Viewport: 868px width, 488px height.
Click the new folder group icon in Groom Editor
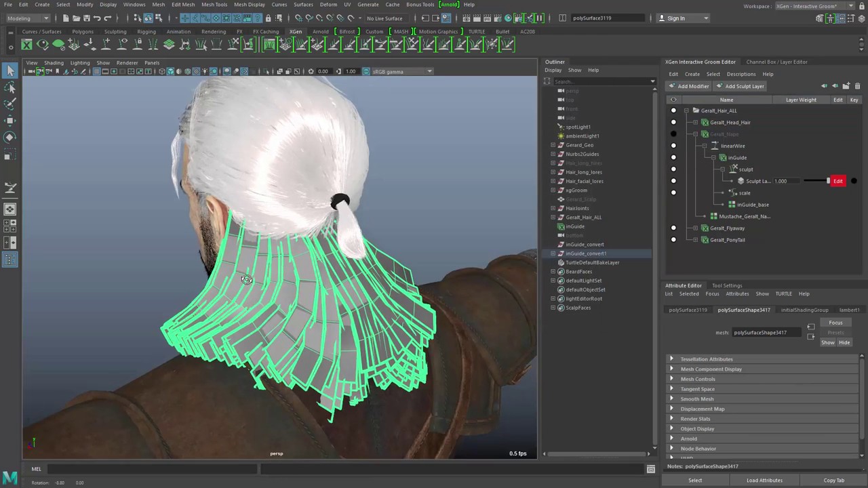click(846, 86)
